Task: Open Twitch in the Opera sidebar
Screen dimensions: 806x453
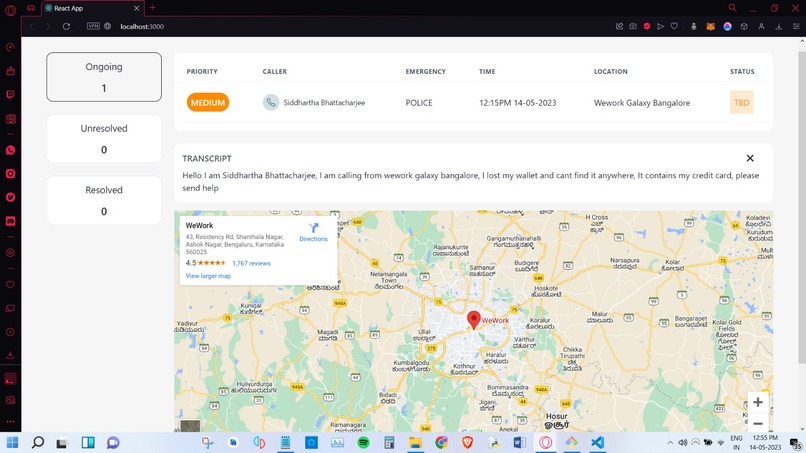Action: [x=10, y=95]
